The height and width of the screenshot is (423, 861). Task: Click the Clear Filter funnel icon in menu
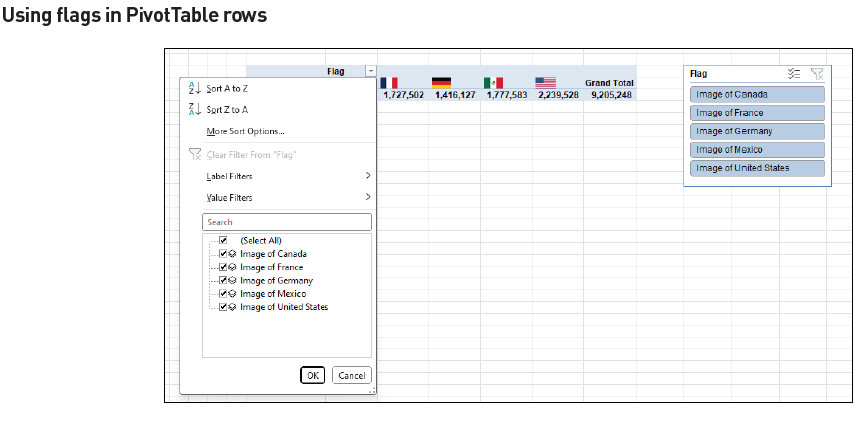pyautogui.click(x=195, y=154)
